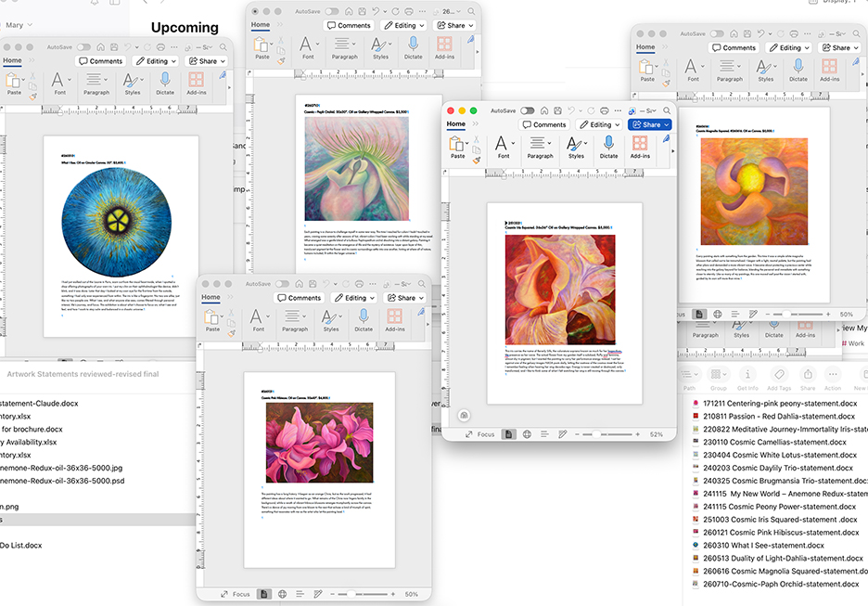Open the Mary dropdown at top left
This screenshot has height=606, width=868.
(19, 25)
